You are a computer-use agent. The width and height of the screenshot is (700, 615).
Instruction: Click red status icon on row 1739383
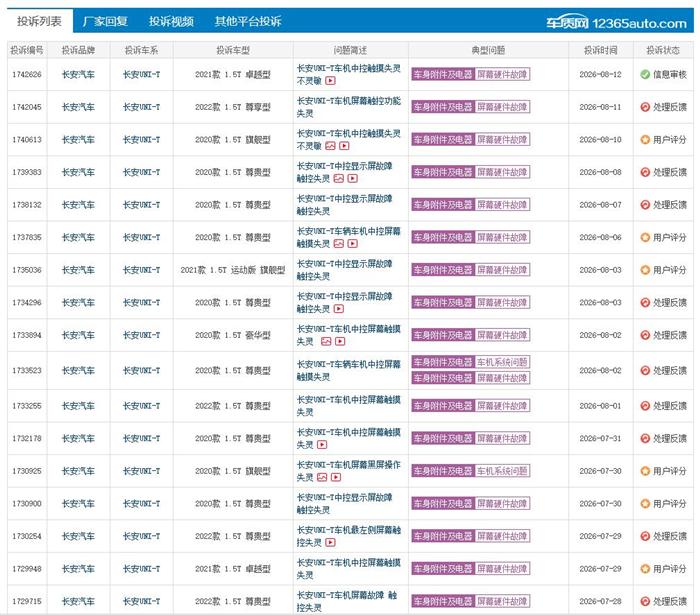(x=645, y=172)
